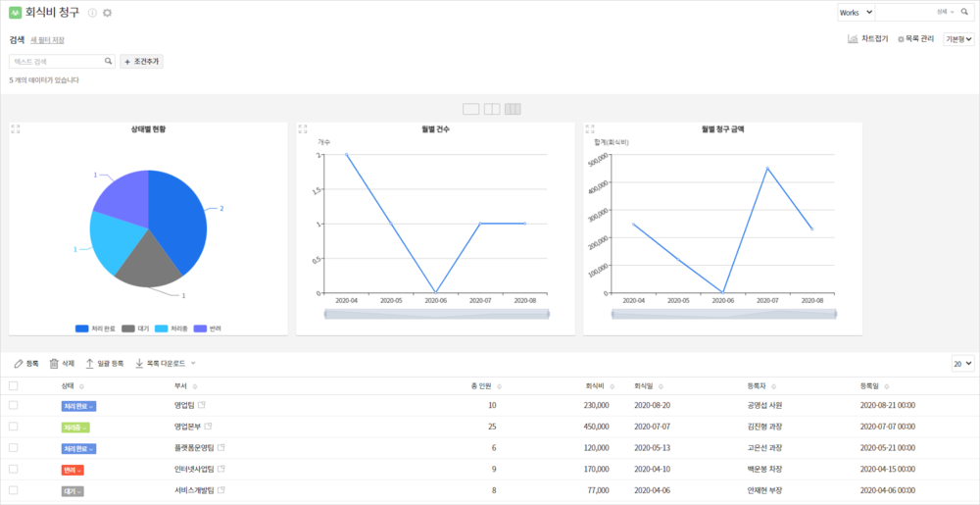980x505 pixels.
Task: Click the trash 삭제 icon in list toolbar
Action: click(x=55, y=363)
